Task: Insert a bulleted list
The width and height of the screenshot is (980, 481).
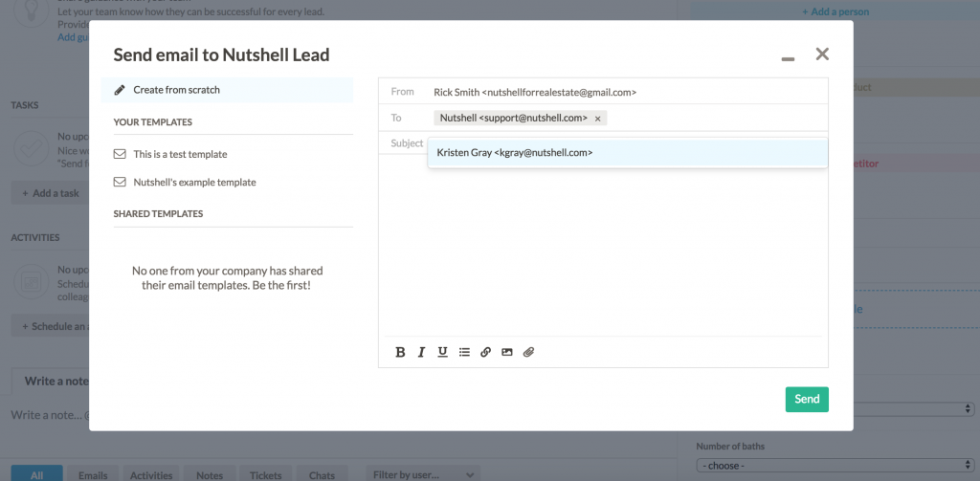Action: point(464,352)
